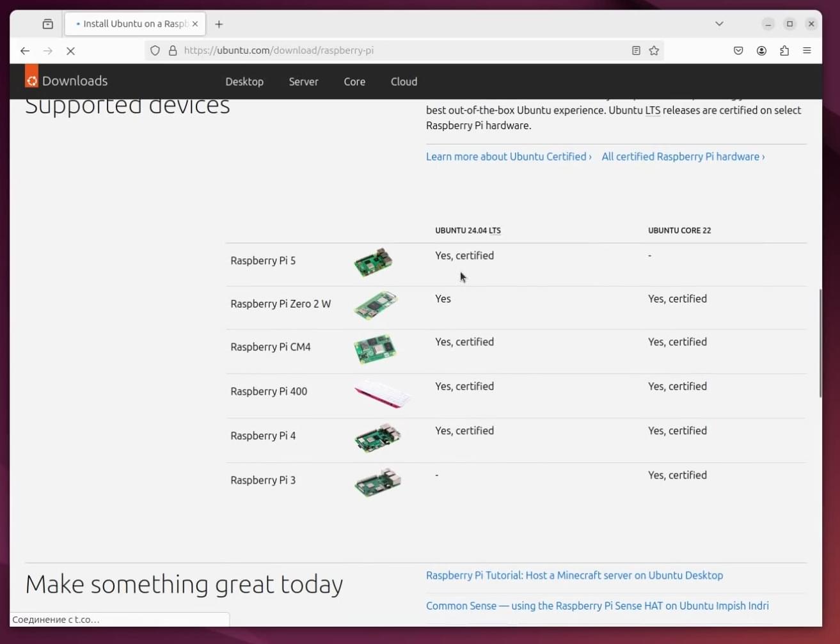840x644 pixels.
Task: Click the Raspberry Pi 4 board image
Action: 377,437
